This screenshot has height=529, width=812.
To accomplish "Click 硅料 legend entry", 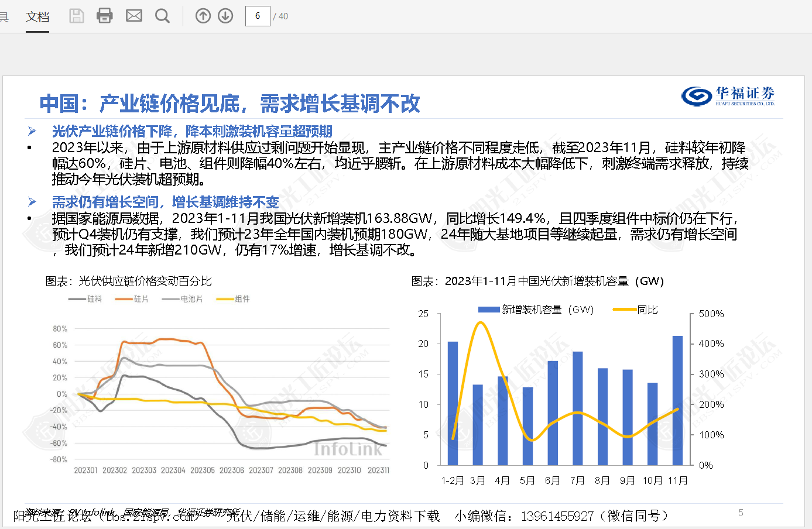I will pyautogui.click(x=85, y=299).
